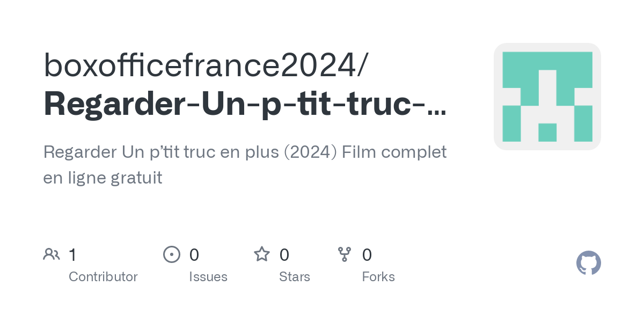This screenshot has height=322, width=644.
Task: Click the fork branch icon
Action: point(345,254)
